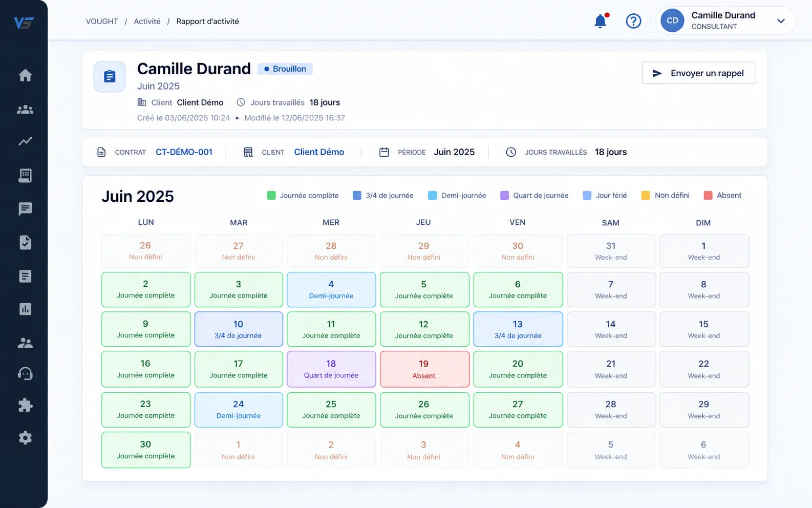Open the Home icon in sidebar
The height and width of the screenshot is (508, 812).
[25, 75]
